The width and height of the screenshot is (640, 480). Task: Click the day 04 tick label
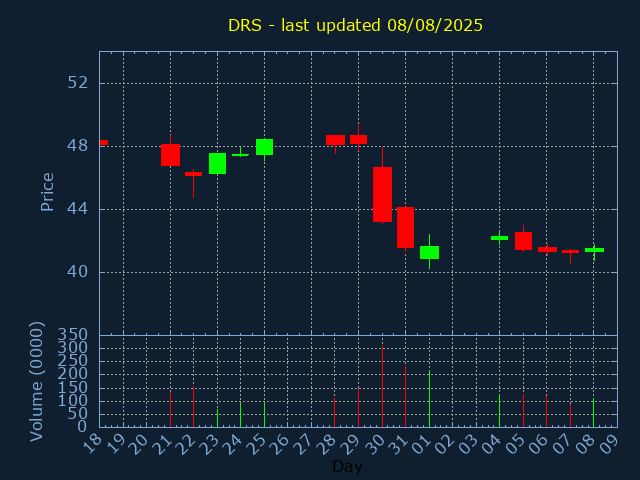click(x=492, y=444)
